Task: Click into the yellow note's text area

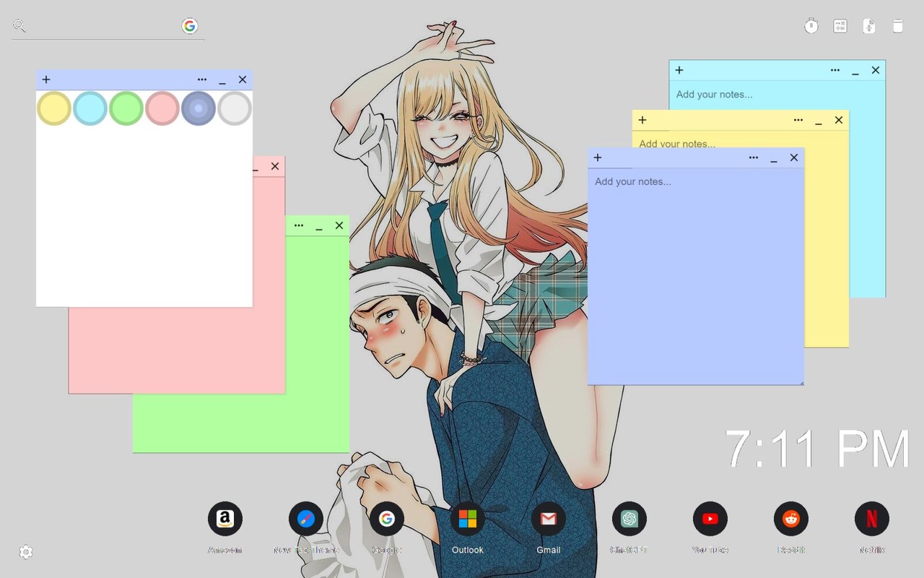Action: (x=740, y=140)
